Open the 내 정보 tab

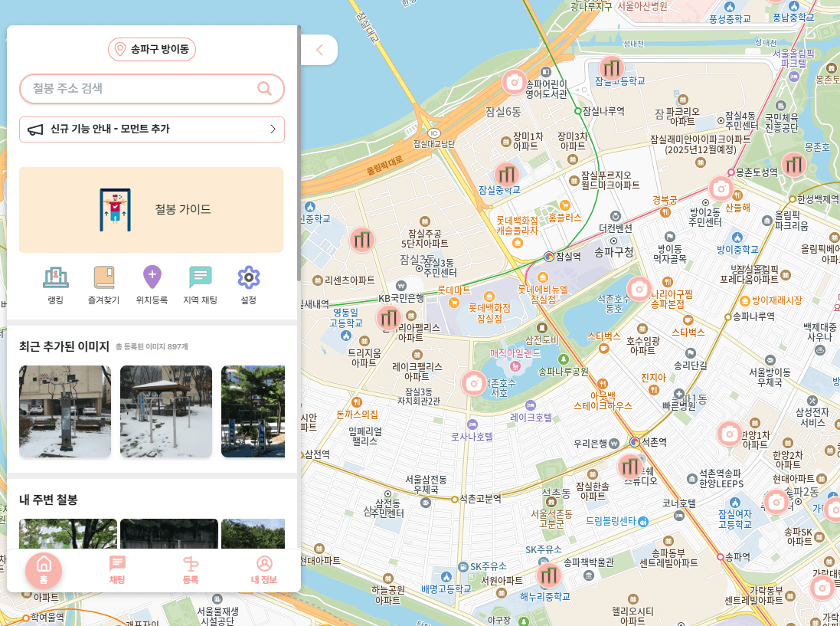(x=264, y=570)
